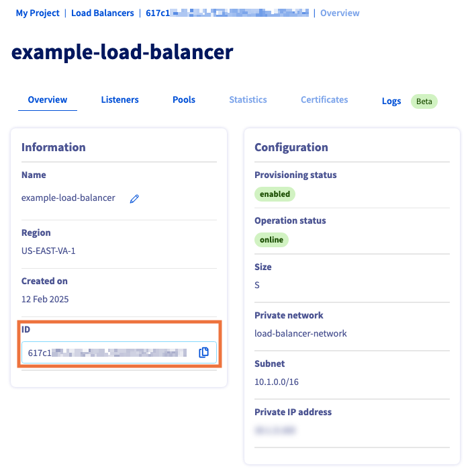Click the Subnet label
This screenshot has height=473, width=476.
pos(270,363)
